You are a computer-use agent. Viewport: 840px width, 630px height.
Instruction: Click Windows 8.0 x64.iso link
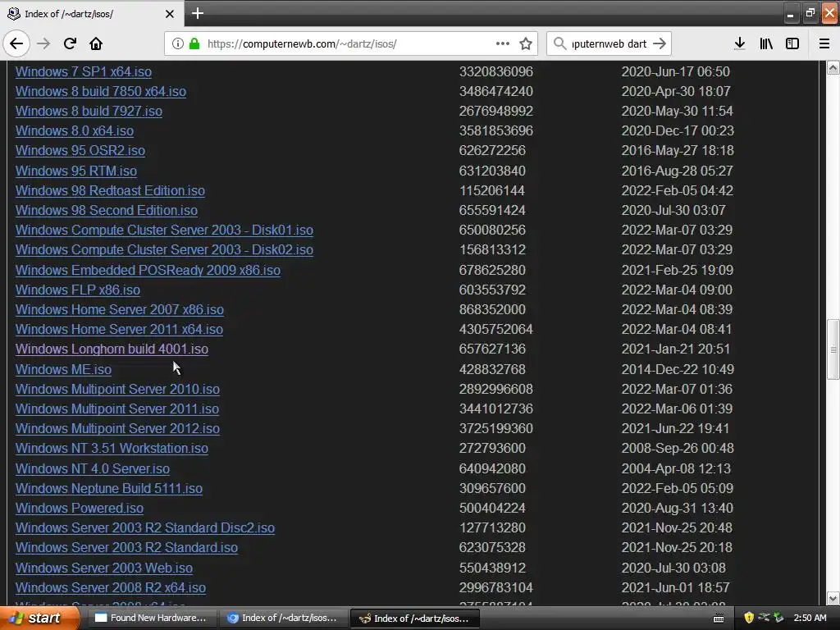coord(75,130)
